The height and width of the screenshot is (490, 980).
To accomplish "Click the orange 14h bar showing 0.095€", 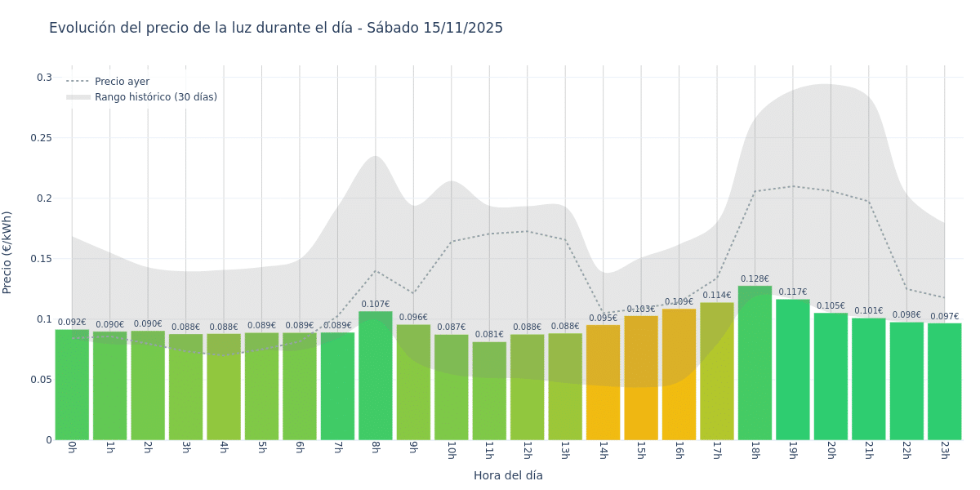I will click(x=603, y=384).
